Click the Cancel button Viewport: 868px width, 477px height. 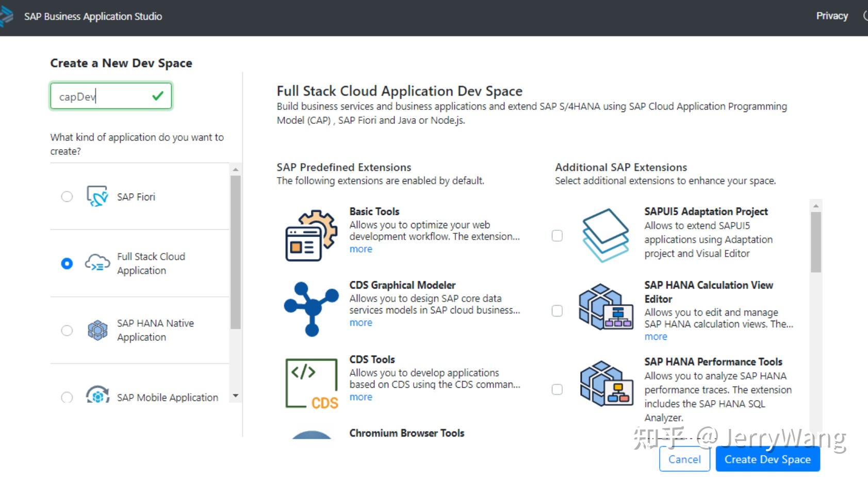click(x=684, y=458)
